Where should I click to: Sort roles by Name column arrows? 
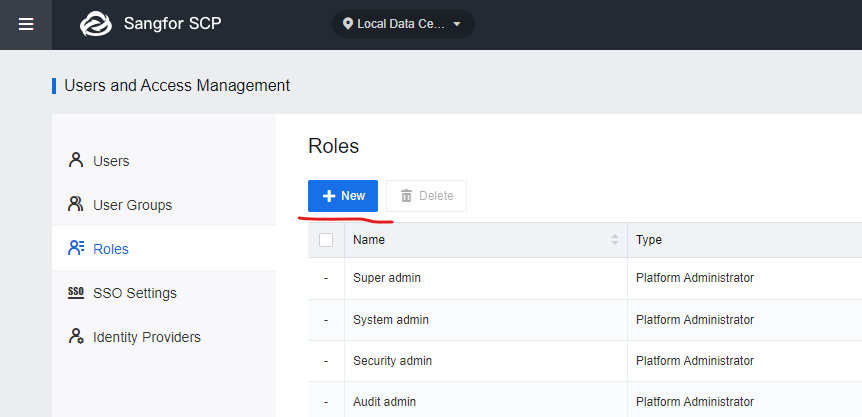pyautogui.click(x=615, y=240)
